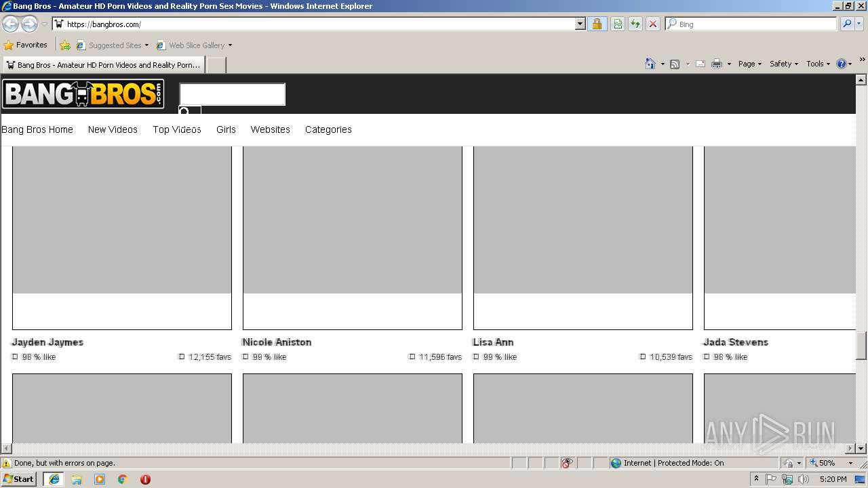The width and height of the screenshot is (868, 488).
Task: Open the search provider dropdown arrow
Action: (x=859, y=24)
